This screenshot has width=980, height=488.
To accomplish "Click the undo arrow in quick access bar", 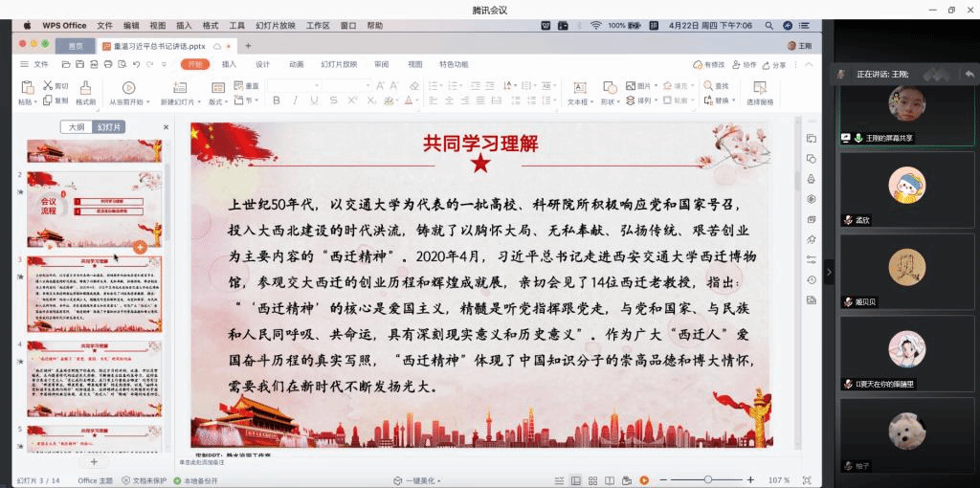I will 137,64.
